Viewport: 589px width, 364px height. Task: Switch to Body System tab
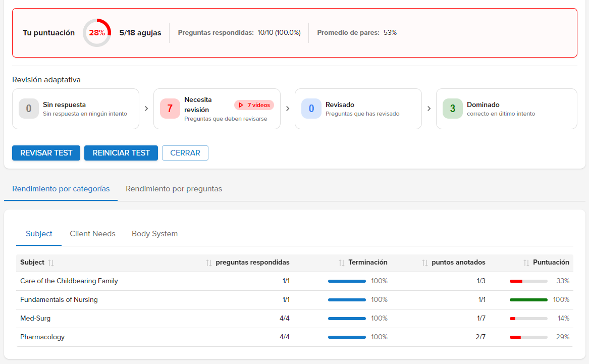[x=154, y=234]
